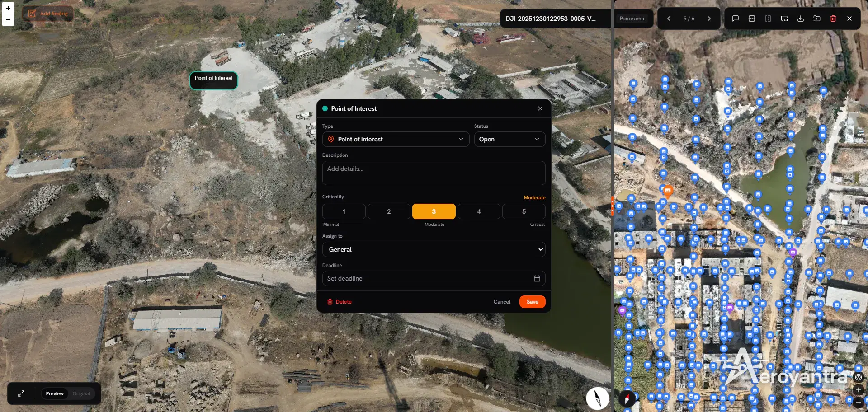Switch to Preview image mode
This screenshot has height=412, width=868.
tap(55, 393)
